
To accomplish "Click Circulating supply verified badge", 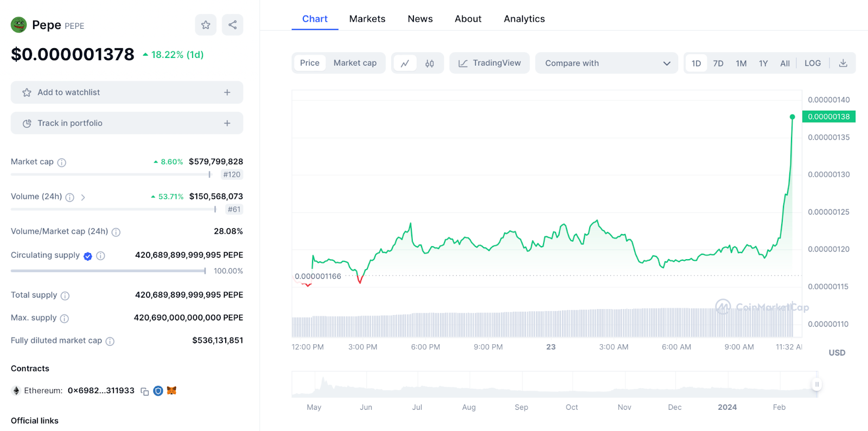I will click(x=88, y=256).
